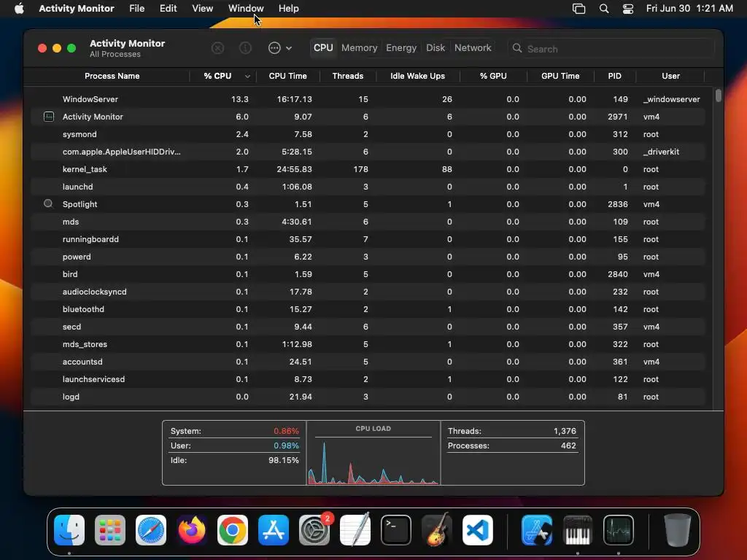Open the Activity Monitor app menu
Screen dimensions: 747x560
coord(76,9)
